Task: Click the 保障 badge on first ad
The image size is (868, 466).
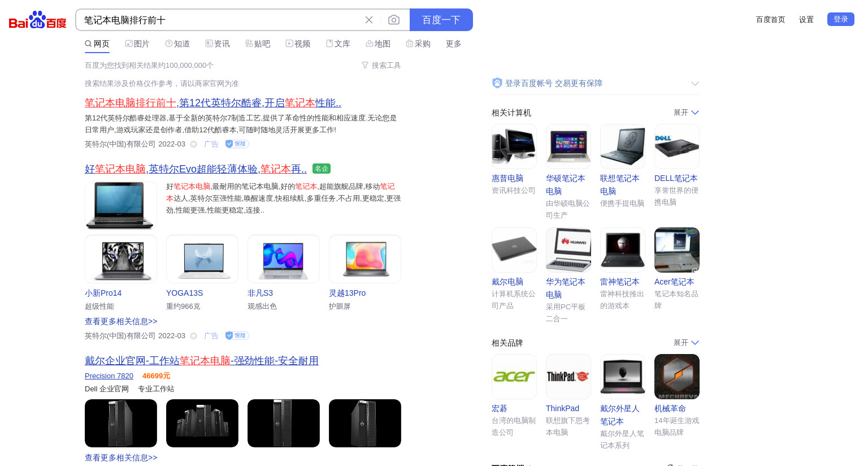Action: click(237, 144)
